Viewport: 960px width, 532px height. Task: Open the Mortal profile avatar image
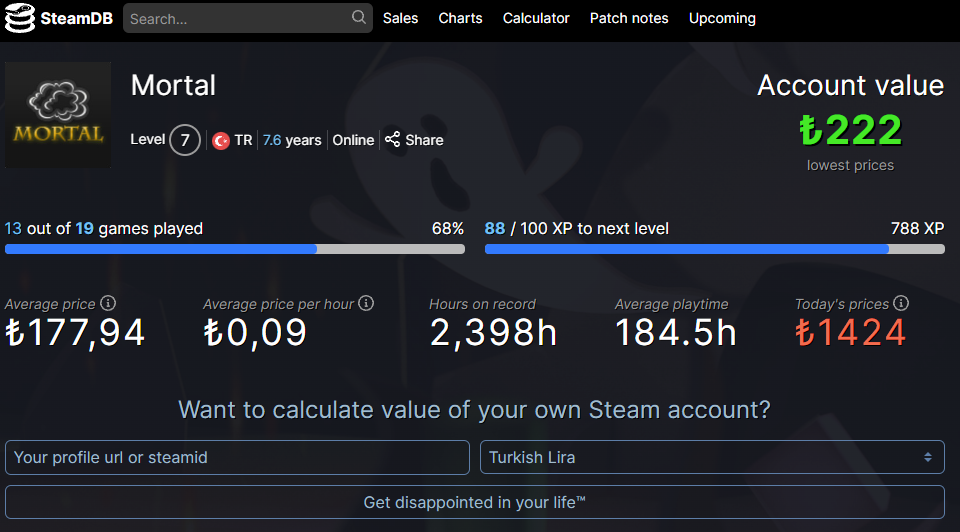[x=58, y=114]
